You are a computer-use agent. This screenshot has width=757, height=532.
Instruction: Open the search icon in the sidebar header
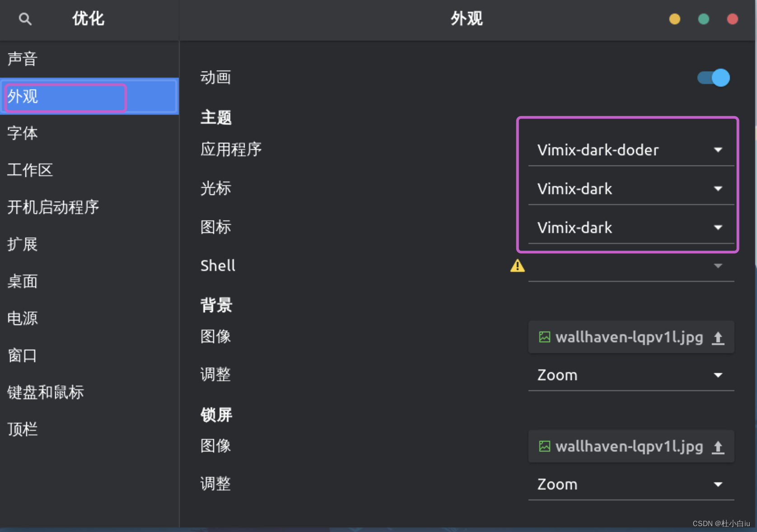[25, 19]
